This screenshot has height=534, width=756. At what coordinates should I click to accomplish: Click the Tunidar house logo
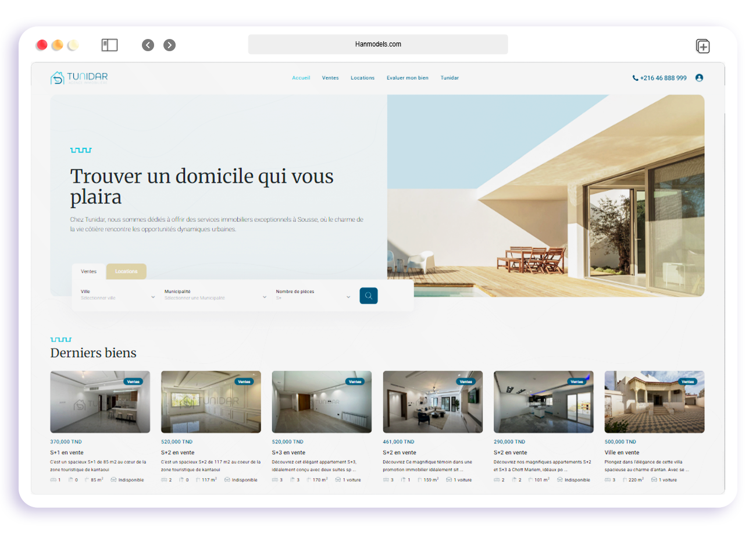coord(58,78)
